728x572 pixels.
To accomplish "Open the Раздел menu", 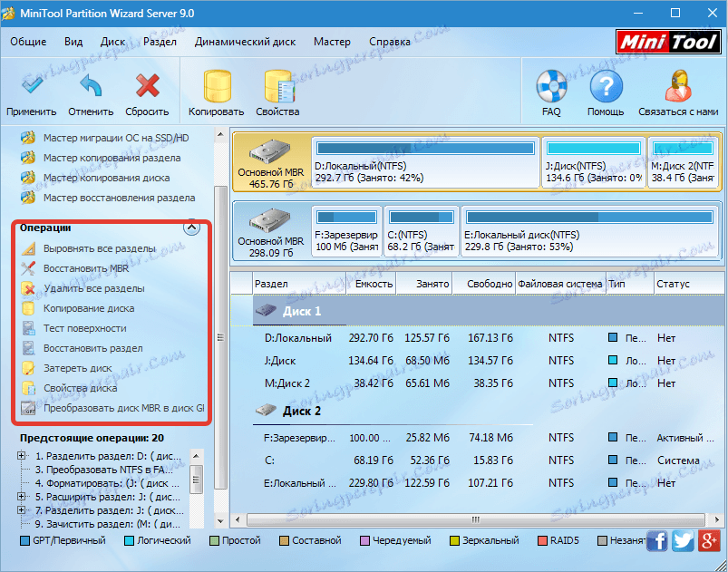I will (x=160, y=42).
